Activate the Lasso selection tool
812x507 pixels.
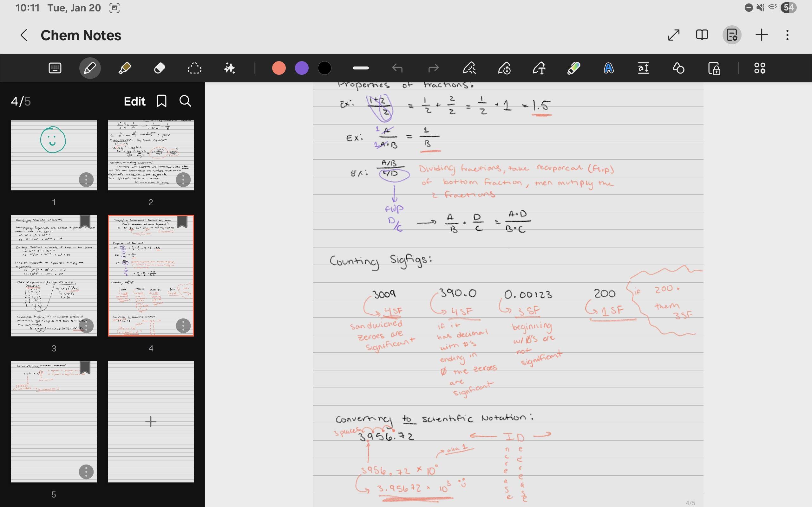(x=194, y=68)
